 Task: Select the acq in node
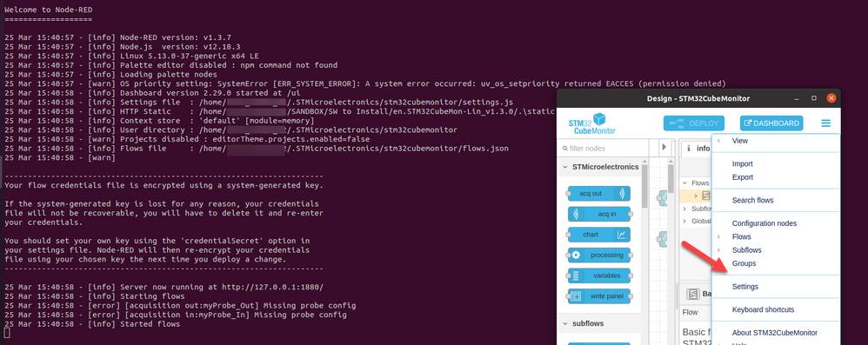coord(600,214)
